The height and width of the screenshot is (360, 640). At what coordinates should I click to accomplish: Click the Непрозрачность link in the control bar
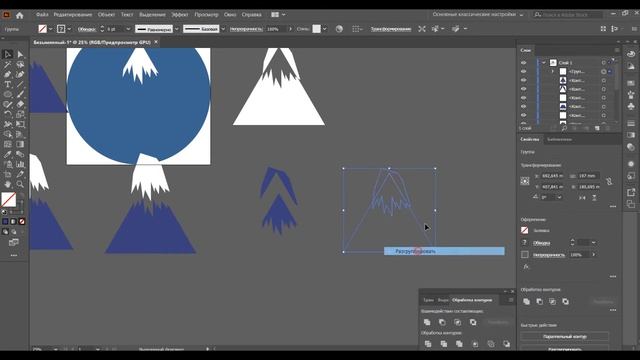(x=246, y=29)
